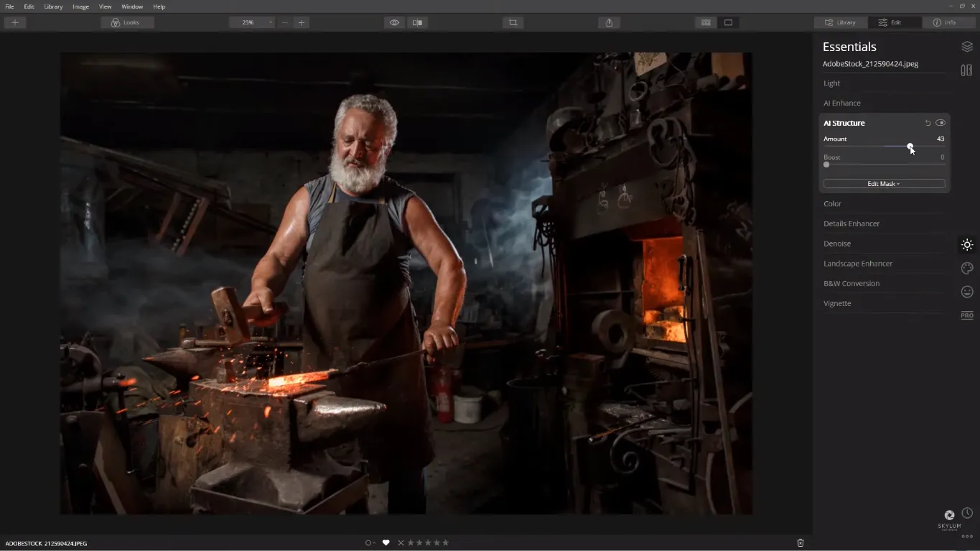
Task: Expand the Details Enhancer section
Action: tap(851, 223)
